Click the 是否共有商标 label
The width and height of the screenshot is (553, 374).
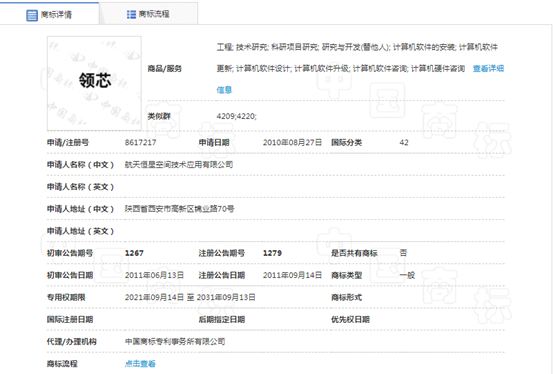[354, 253]
